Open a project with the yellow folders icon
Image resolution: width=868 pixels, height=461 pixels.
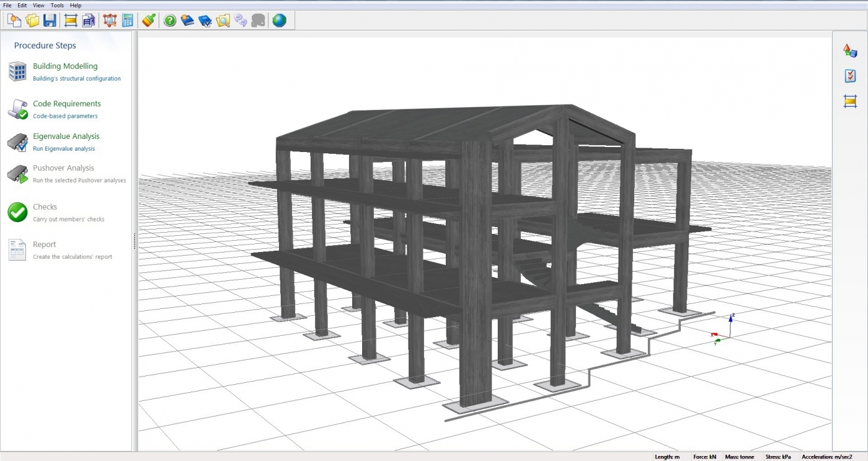coord(32,20)
